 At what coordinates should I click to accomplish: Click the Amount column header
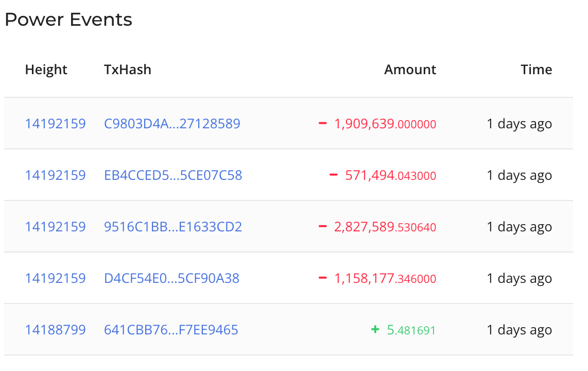tap(410, 70)
